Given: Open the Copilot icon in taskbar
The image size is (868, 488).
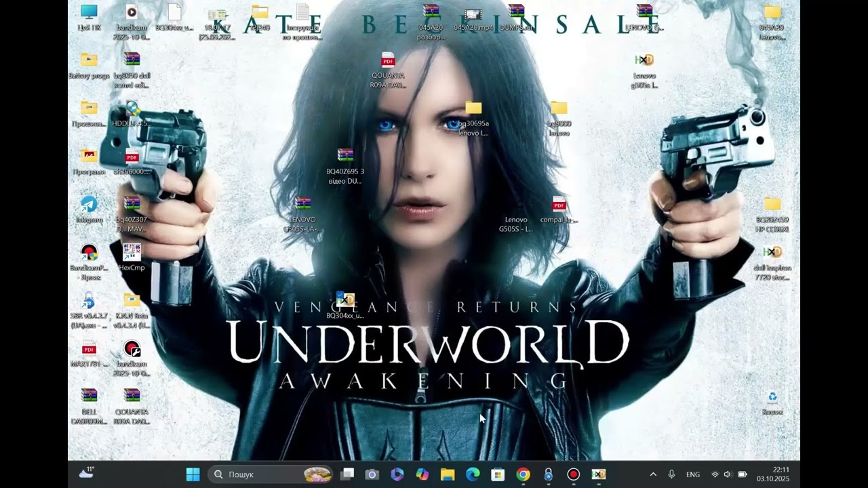Looking at the screenshot, I should 422,474.
